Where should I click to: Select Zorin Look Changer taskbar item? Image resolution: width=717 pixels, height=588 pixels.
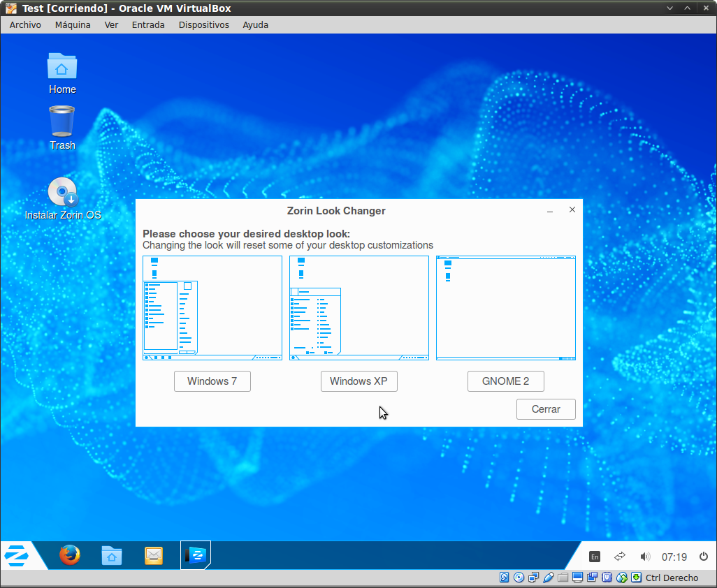tap(196, 556)
